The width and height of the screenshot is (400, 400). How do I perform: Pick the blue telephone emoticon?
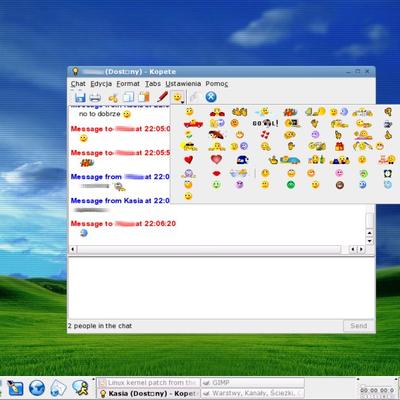pos(242,160)
